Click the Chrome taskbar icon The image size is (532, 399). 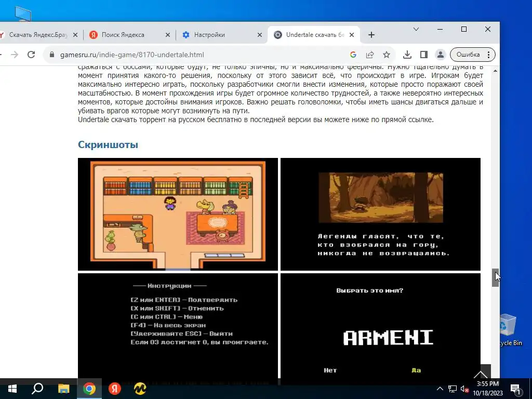click(x=89, y=389)
